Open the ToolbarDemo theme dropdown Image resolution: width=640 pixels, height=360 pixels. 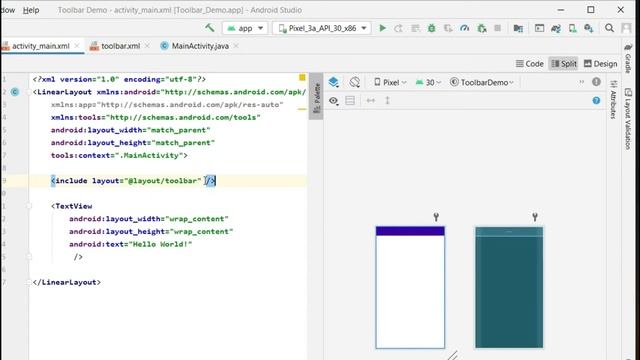(x=482, y=82)
